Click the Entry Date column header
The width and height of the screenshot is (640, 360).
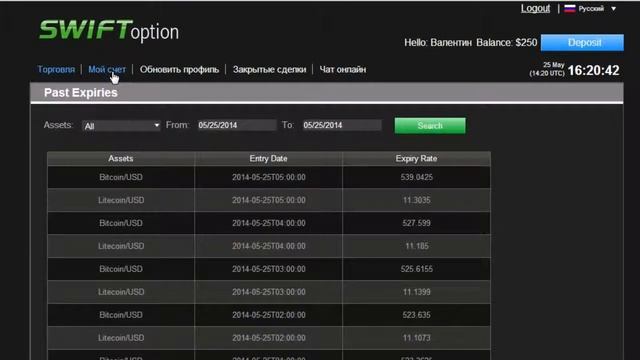[x=268, y=158]
